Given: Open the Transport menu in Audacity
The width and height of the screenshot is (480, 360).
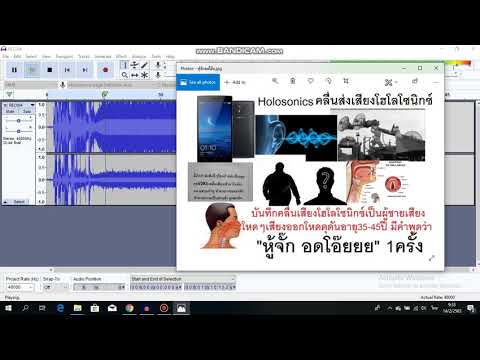Looking at the screenshot, I should point(64,56).
